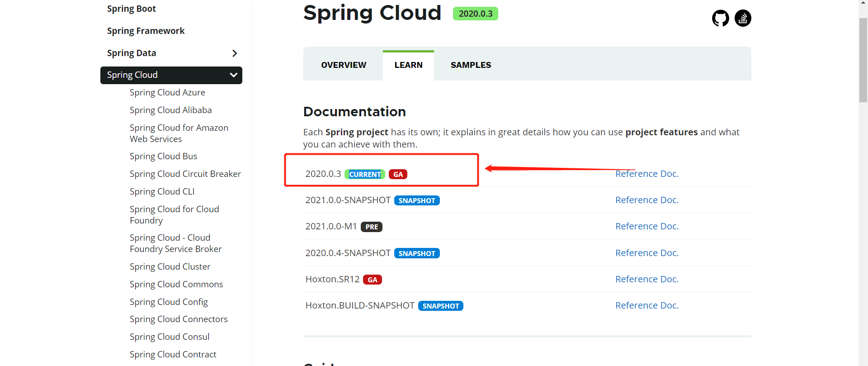
Task: Open Spring Cloud for Cloud Foundry
Action: 175,215
